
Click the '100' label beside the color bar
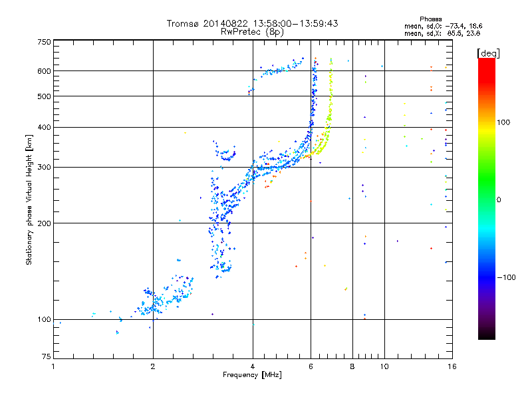(x=503, y=122)
